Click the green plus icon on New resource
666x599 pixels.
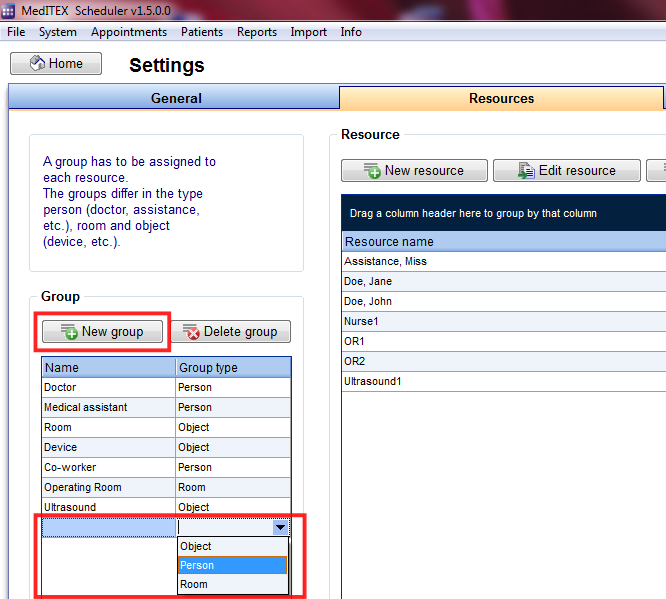coord(372,171)
